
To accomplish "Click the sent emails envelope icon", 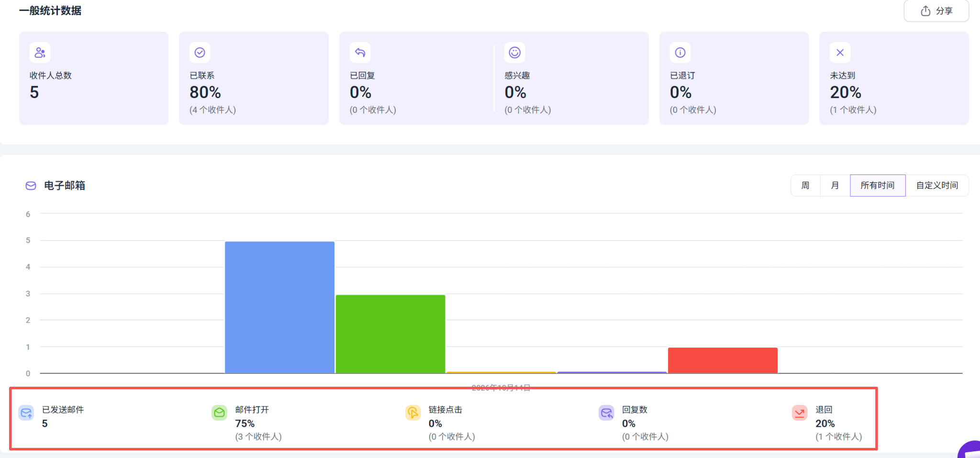I will coord(26,413).
